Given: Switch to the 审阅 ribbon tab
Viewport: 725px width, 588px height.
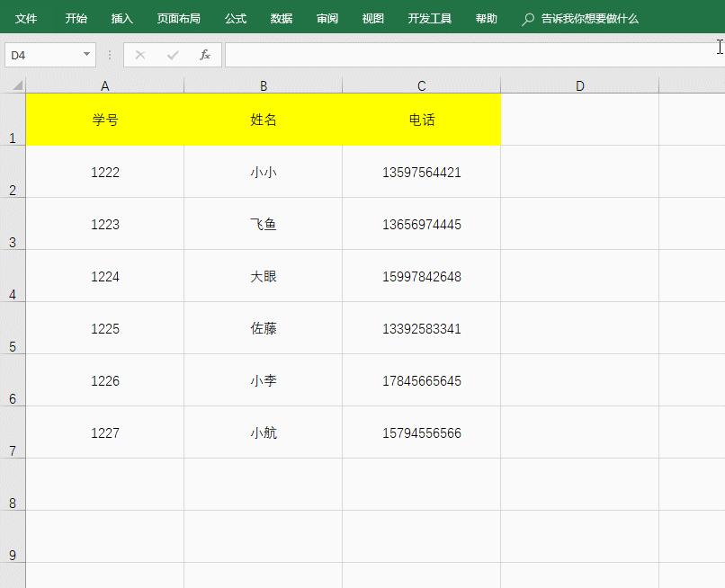Looking at the screenshot, I should tap(327, 17).
